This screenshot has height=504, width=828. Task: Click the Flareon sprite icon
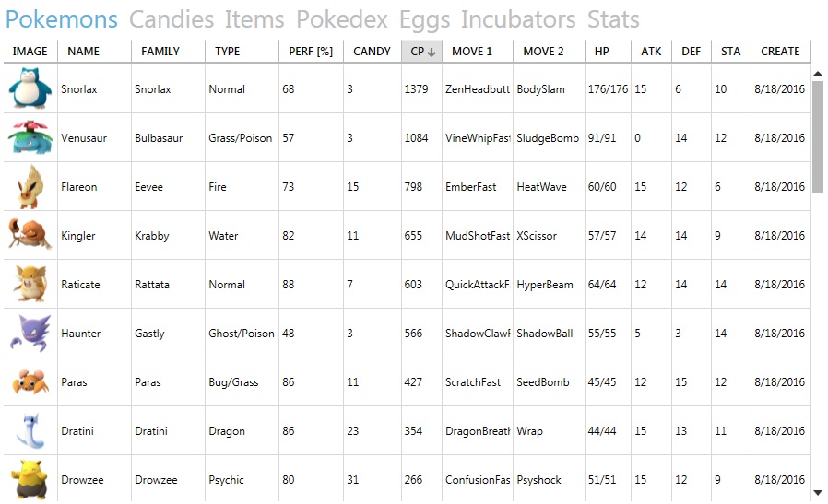tap(30, 186)
